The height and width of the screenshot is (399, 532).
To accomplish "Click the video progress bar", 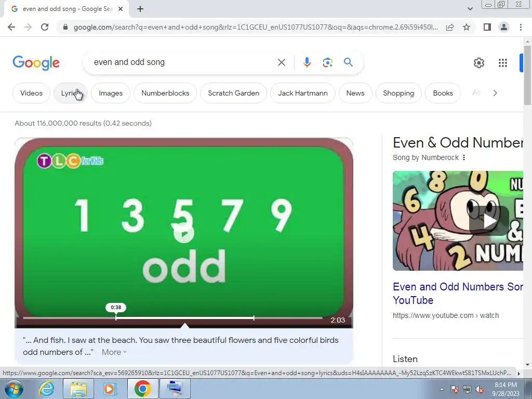I will [172, 318].
